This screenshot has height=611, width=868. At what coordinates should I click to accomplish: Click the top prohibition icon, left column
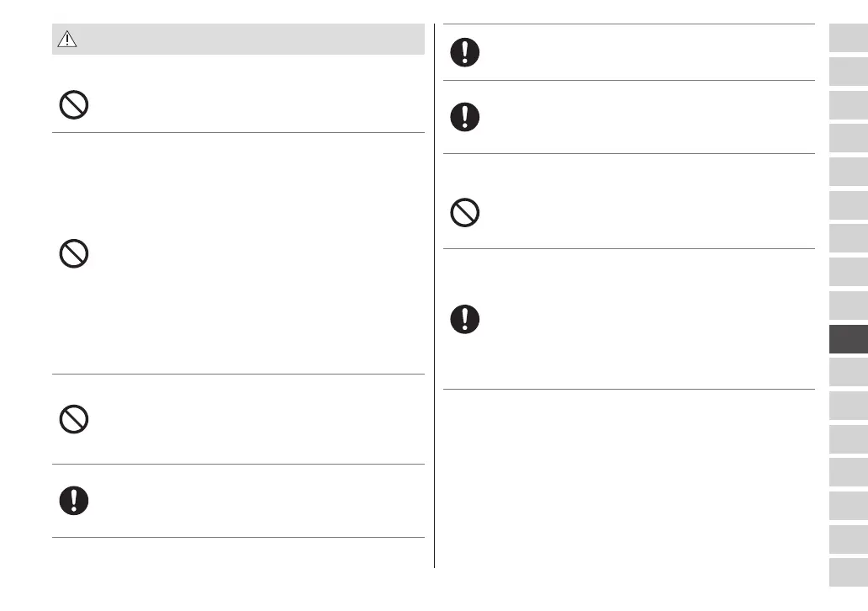point(74,105)
